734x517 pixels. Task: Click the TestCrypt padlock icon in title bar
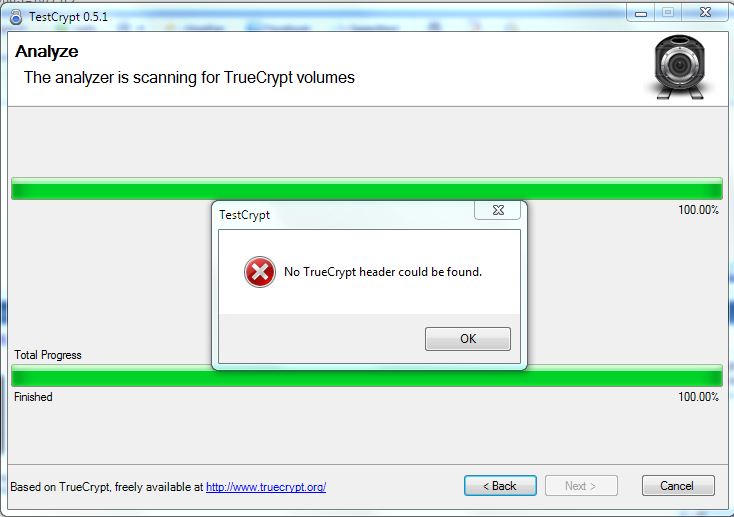16,17
